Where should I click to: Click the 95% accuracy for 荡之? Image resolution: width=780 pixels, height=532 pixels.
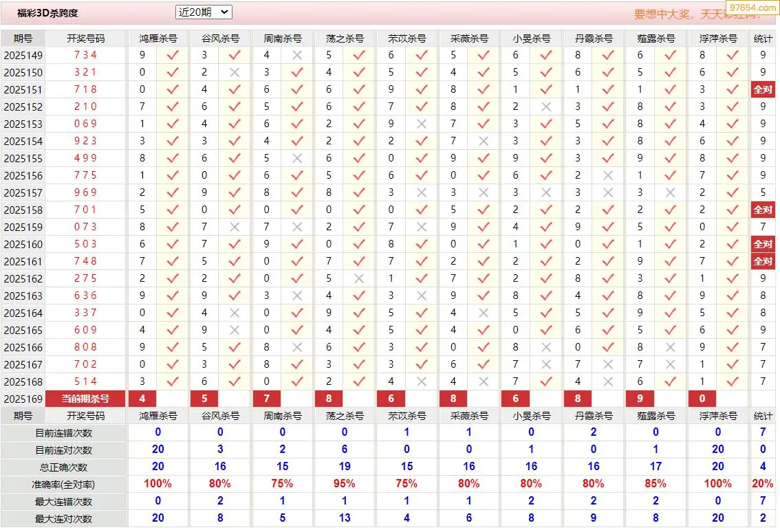coord(344,484)
